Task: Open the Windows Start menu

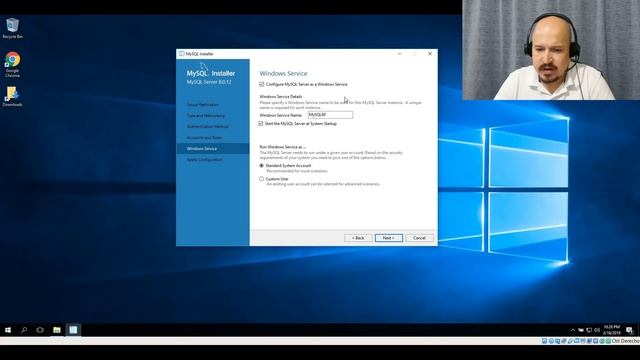Action: [x=8, y=330]
